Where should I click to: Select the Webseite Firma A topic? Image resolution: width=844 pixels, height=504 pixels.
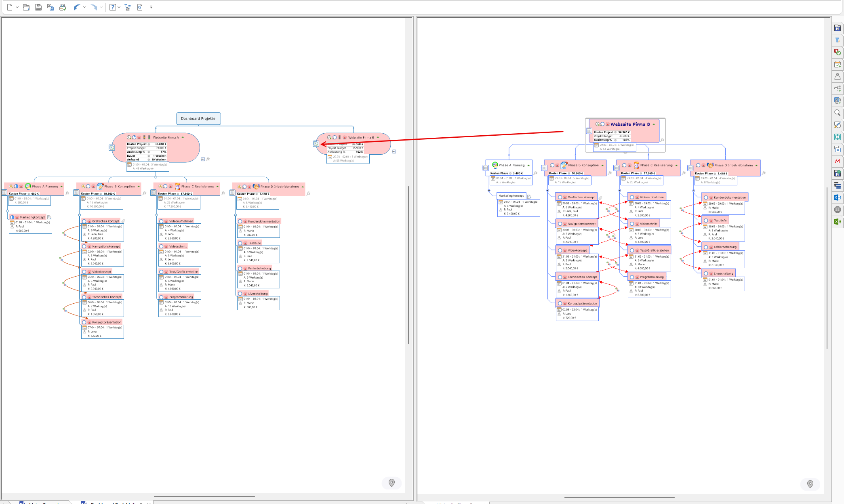(x=156, y=148)
